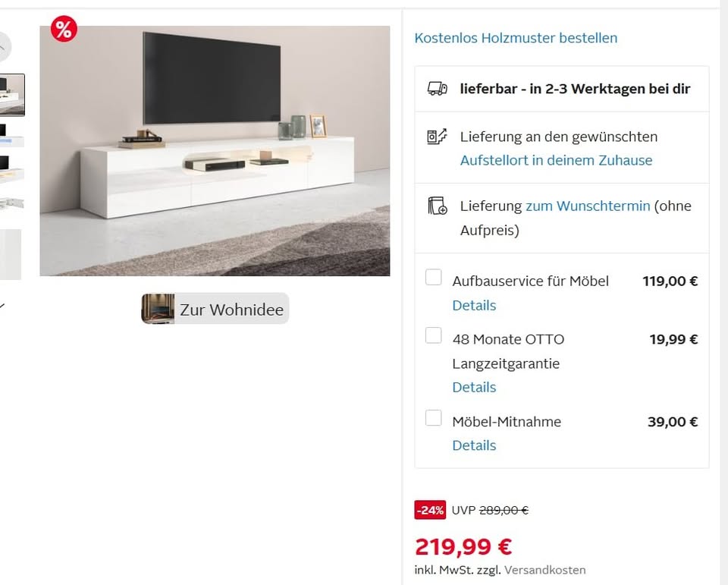Open Aufstellort in deinem Zuhause link

(556, 160)
